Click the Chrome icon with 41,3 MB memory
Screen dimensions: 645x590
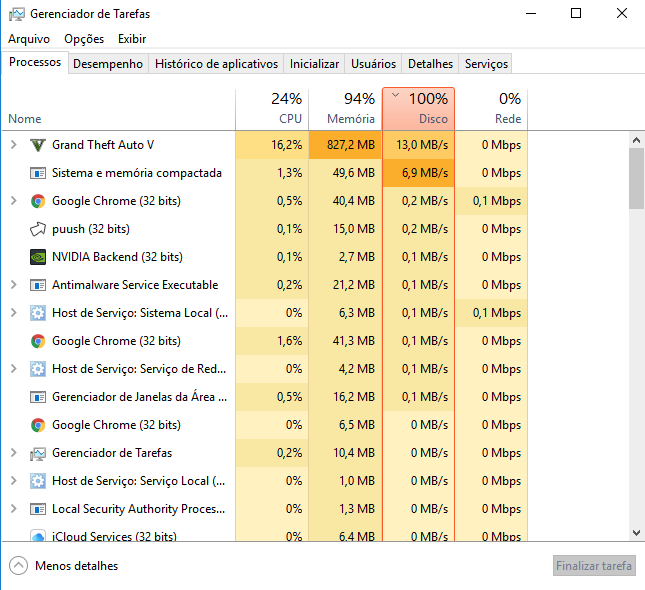click(38, 341)
